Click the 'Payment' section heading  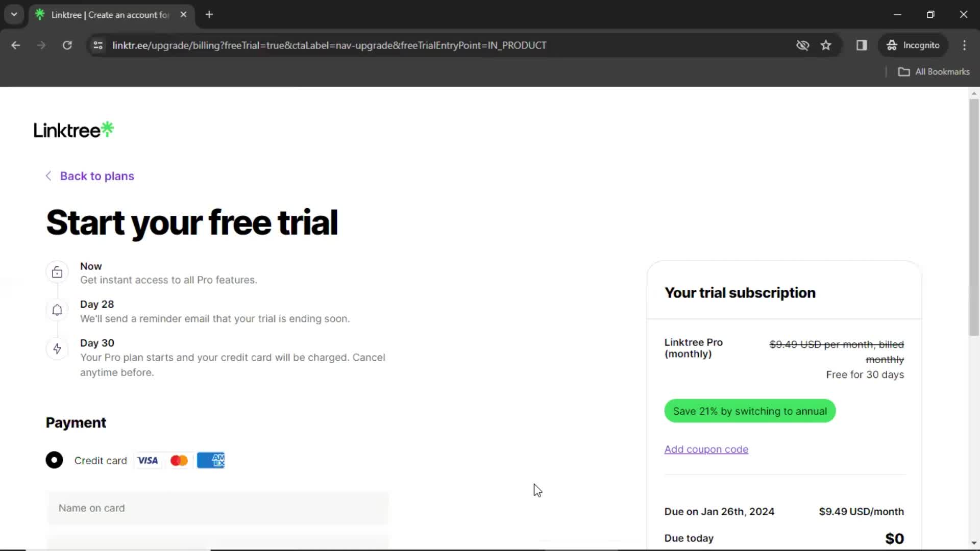click(x=76, y=423)
